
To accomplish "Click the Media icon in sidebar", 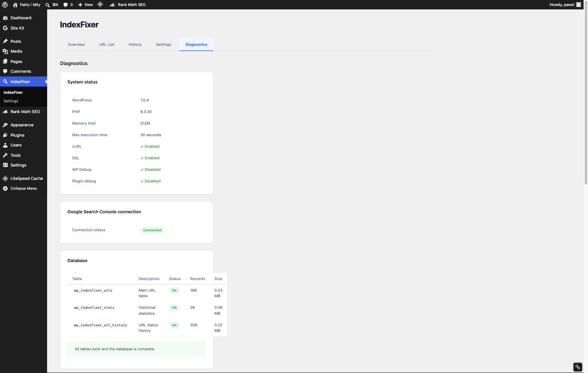I will click(x=5, y=51).
